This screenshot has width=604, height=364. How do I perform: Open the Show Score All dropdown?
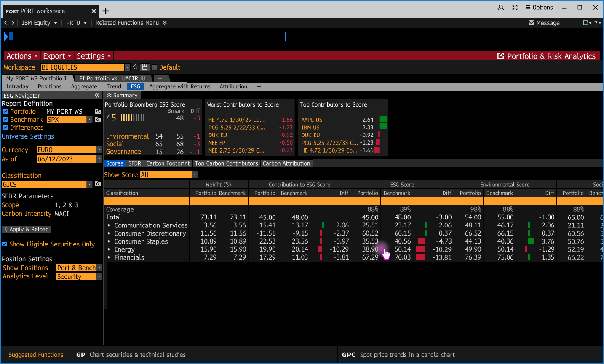click(x=195, y=175)
